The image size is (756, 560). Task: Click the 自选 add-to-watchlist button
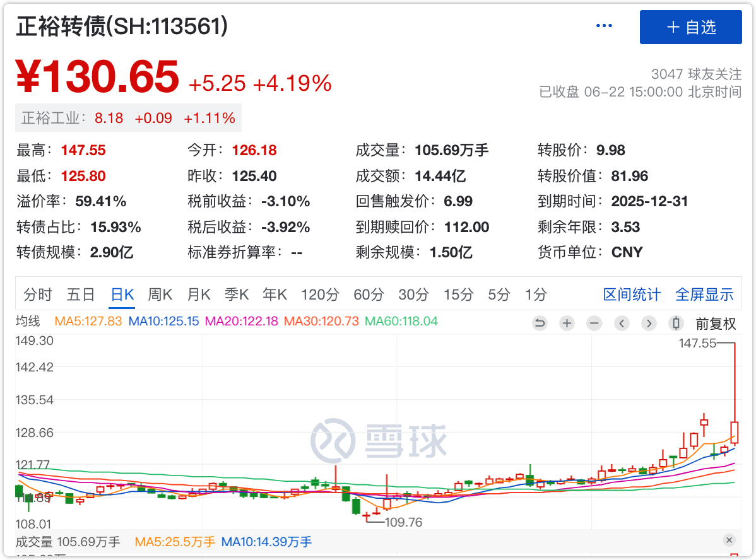690,27
